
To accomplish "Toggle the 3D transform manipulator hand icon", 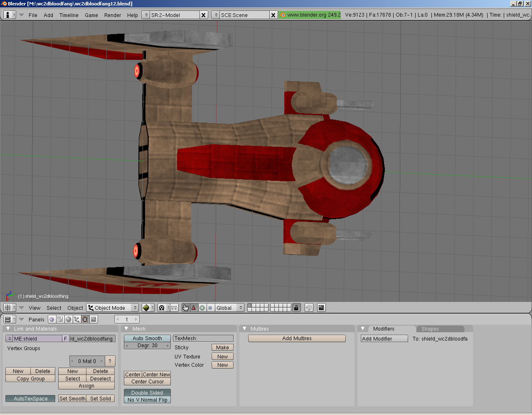I will pos(185,308).
